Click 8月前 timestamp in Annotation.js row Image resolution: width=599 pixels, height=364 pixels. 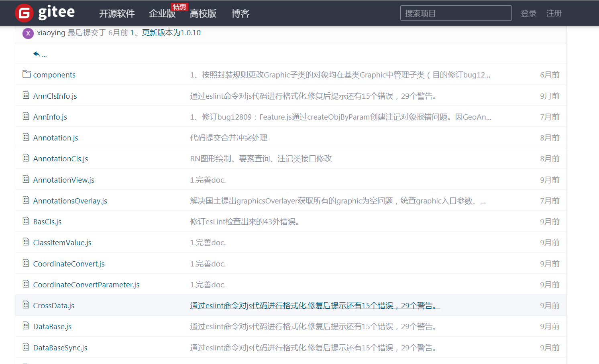pyautogui.click(x=550, y=138)
